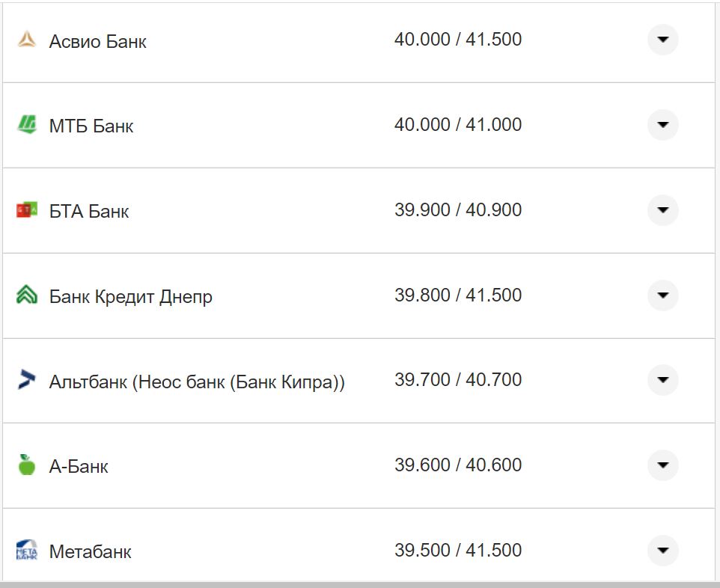
Task: Expand the МТБ Банк dropdown arrow
Action: 662,125
